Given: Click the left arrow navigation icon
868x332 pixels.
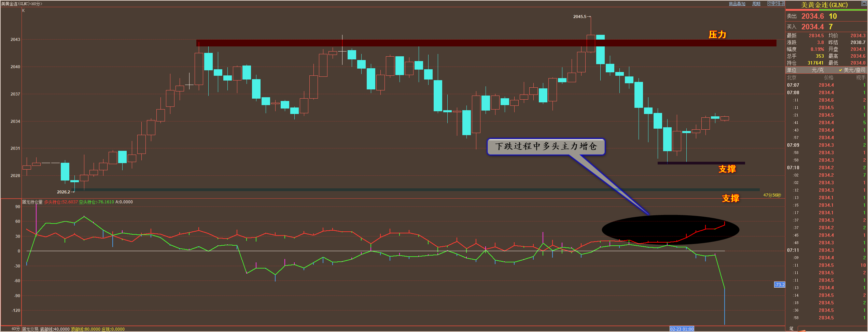Looking at the screenshot, I should point(770,3).
